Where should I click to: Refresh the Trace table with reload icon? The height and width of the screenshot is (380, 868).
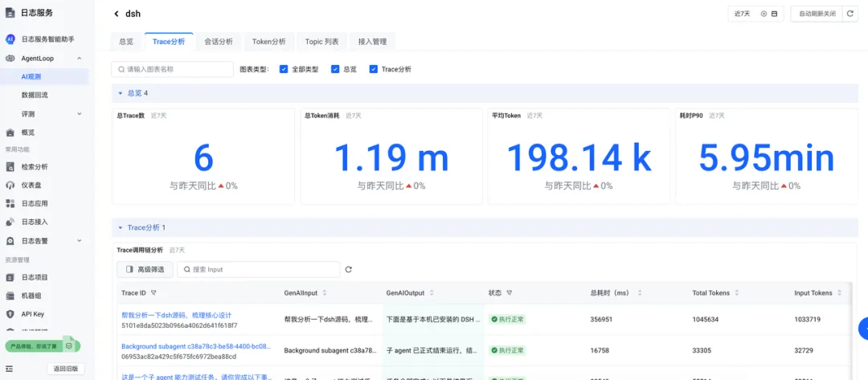point(348,269)
